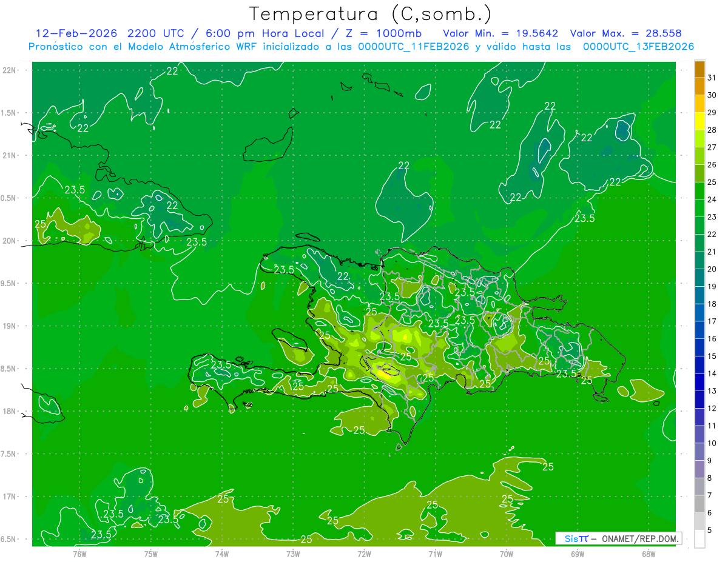Viewport: 728px width, 562px height.
Task: Click the white swatch below the 5 label
Action: [x=699, y=539]
